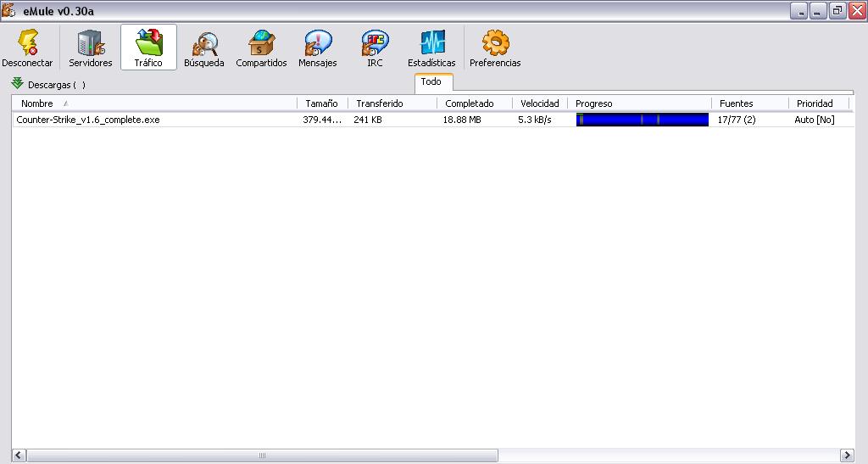Show the Estadísticas statistics graph
Viewport: 868px width, 464px height.
coord(431,43)
